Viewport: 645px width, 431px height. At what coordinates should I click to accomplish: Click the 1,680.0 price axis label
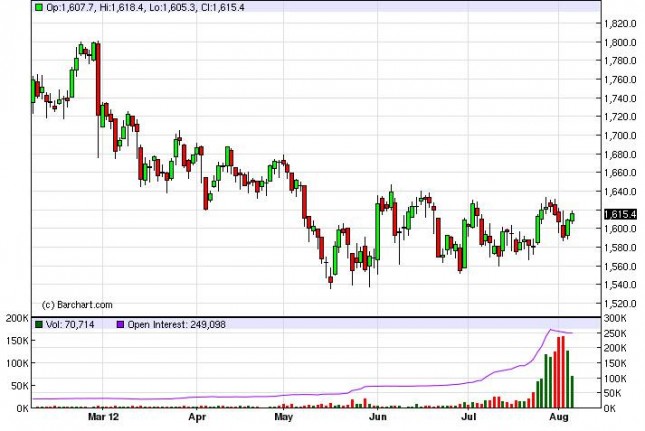[620, 154]
